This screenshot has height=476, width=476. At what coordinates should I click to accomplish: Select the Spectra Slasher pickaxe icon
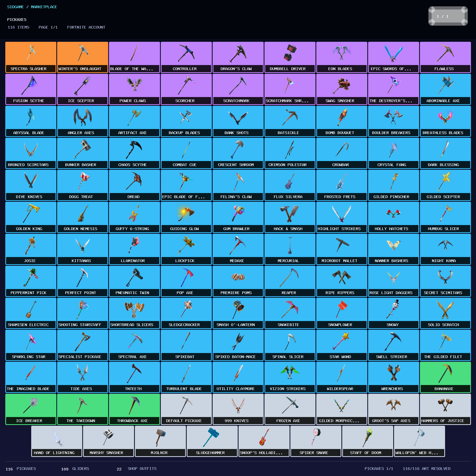(x=31, y=53)
